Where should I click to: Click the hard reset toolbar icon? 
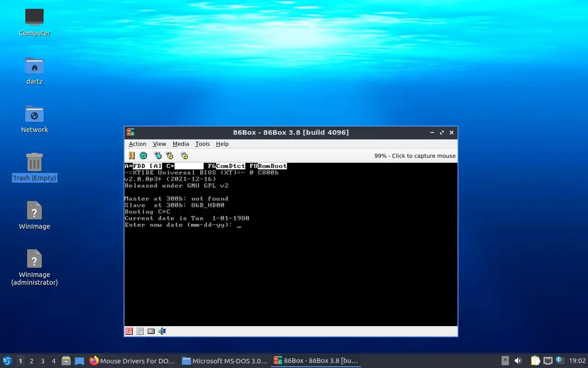(143, 156)
